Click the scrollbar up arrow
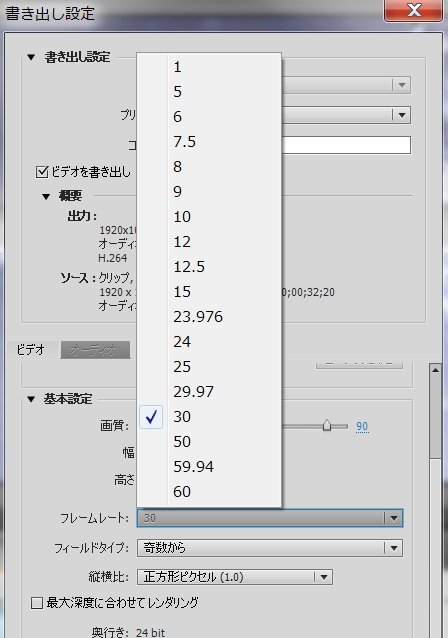The height and width of the screenshot is (638, 448). [435, 370]
